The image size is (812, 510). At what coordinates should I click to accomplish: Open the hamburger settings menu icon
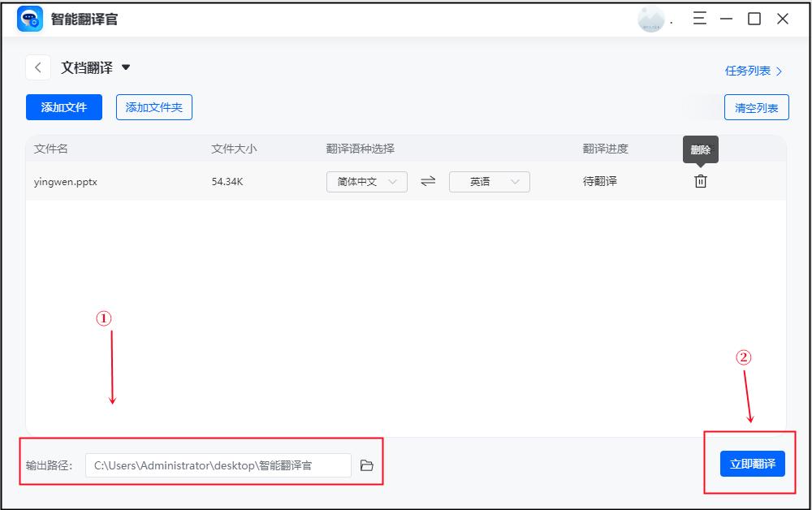coord(699,18)
